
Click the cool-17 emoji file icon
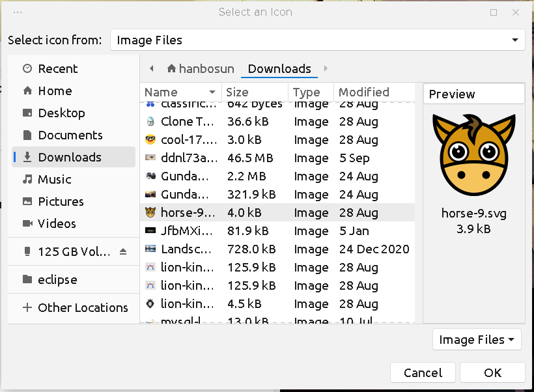(x=150, y=139)
